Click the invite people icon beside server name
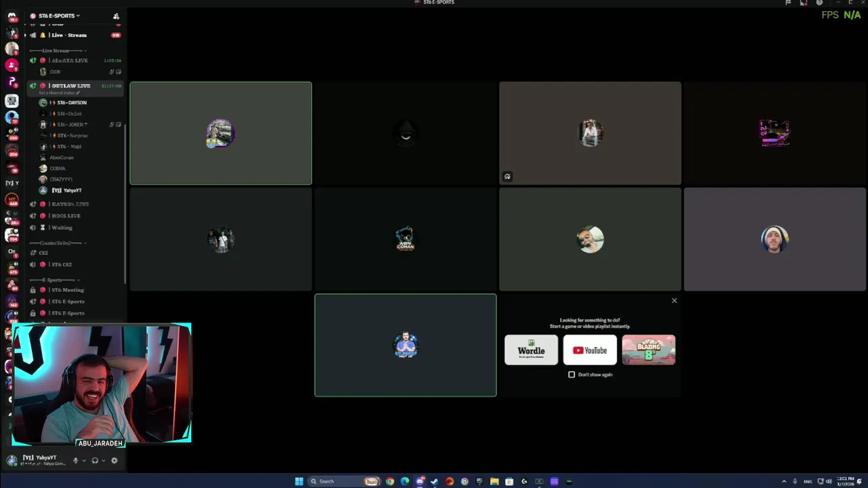 tap(116, 16)
